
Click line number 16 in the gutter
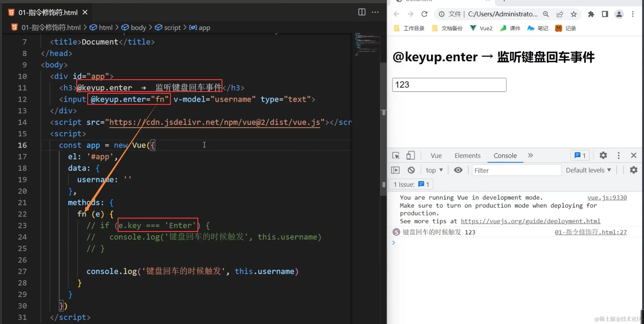coord(22,145)
